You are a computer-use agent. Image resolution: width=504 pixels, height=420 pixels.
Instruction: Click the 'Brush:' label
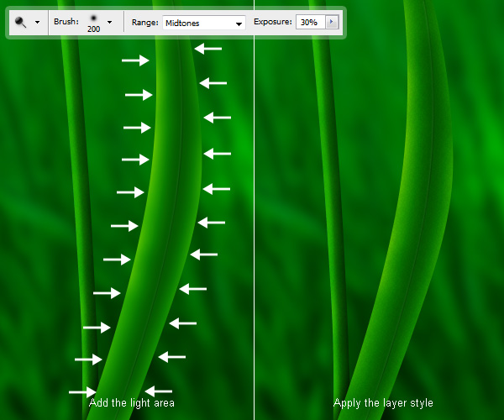tap(66, 22)
